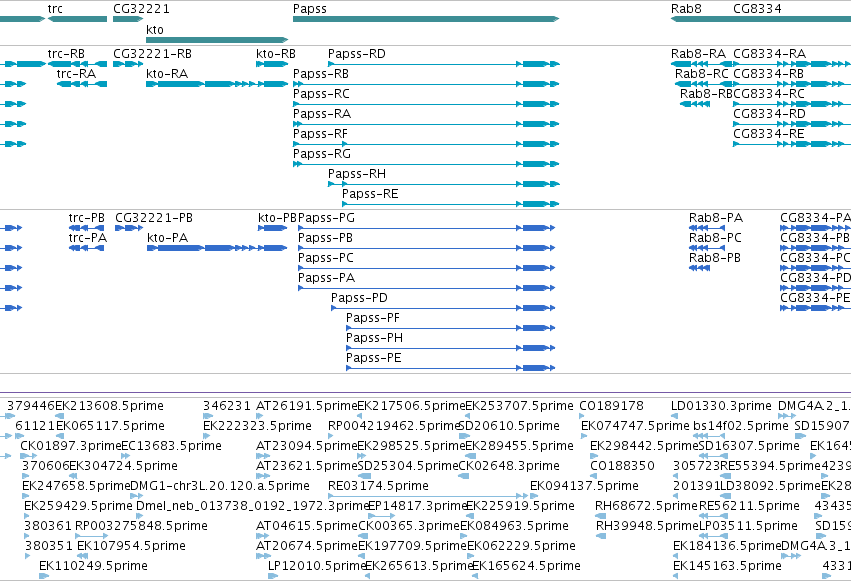851x581 pixels.
Task: Select transcript Papss-RE
Action: click(450, 205)
